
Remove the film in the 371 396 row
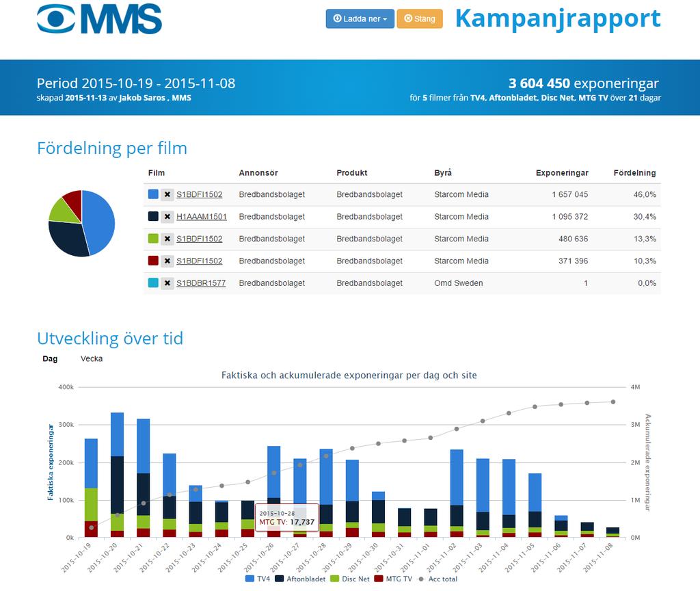tap(167, 261)
